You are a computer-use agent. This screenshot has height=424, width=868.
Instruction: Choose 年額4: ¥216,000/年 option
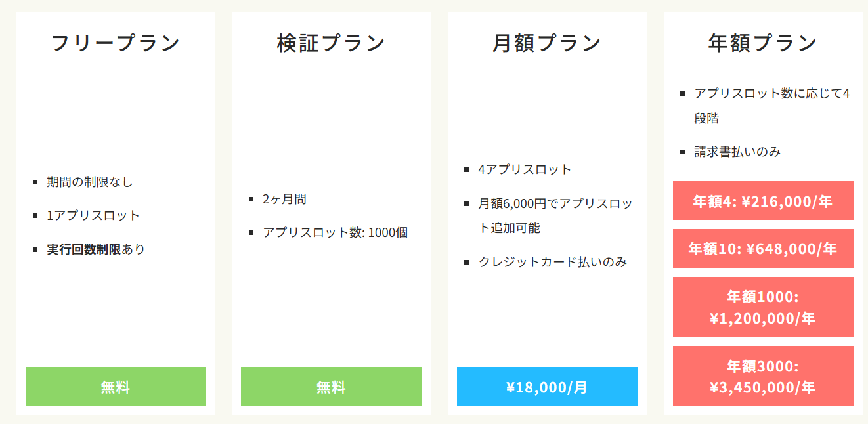click(763, 200)
